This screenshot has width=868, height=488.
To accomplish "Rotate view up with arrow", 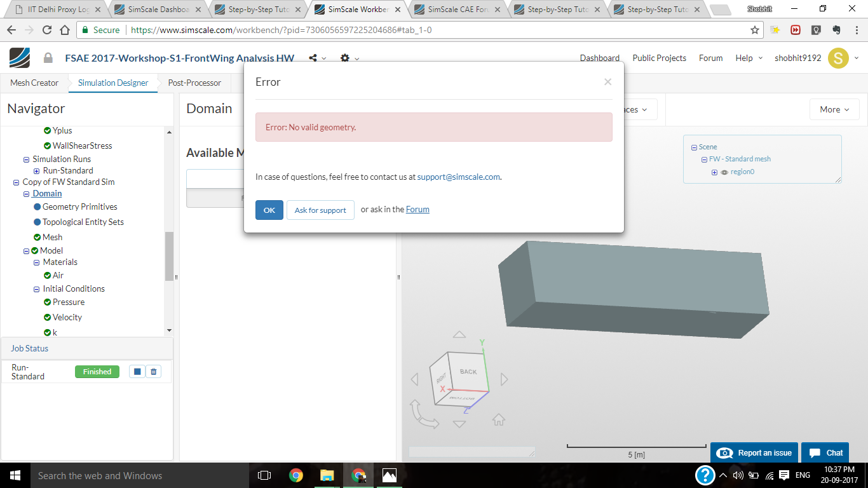I will 459,335.
